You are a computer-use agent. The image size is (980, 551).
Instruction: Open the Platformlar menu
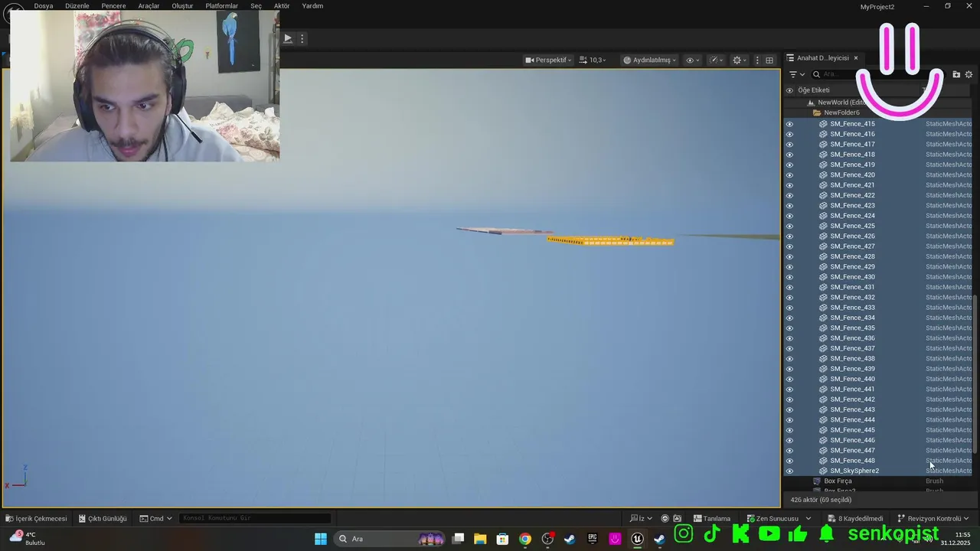pyautogui.click(x=222, y=6)
